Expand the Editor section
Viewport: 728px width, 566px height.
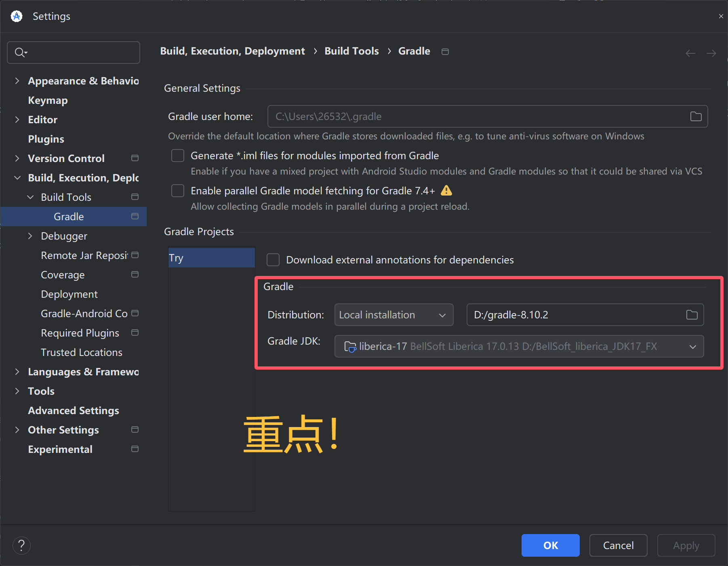tap(17, 120)
